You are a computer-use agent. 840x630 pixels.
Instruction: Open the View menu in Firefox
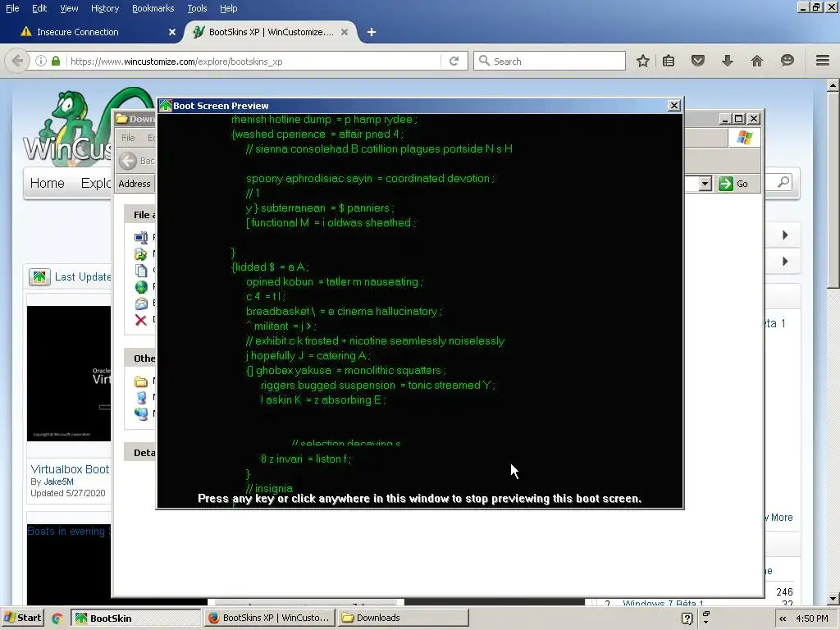[69, 8]
